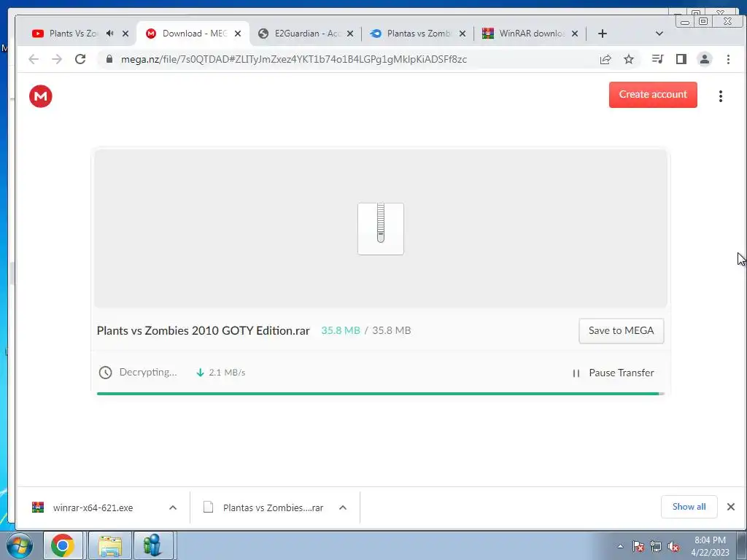
Task: Share this page using the share icon
Action: click(605, 59)
